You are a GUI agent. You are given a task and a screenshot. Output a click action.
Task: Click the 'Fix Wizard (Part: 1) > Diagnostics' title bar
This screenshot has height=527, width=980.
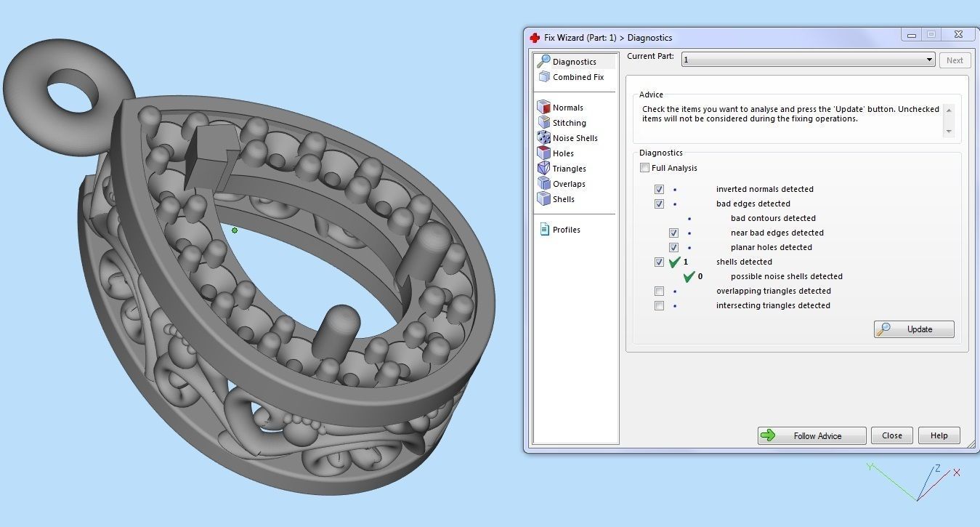[x=608, y=38]
